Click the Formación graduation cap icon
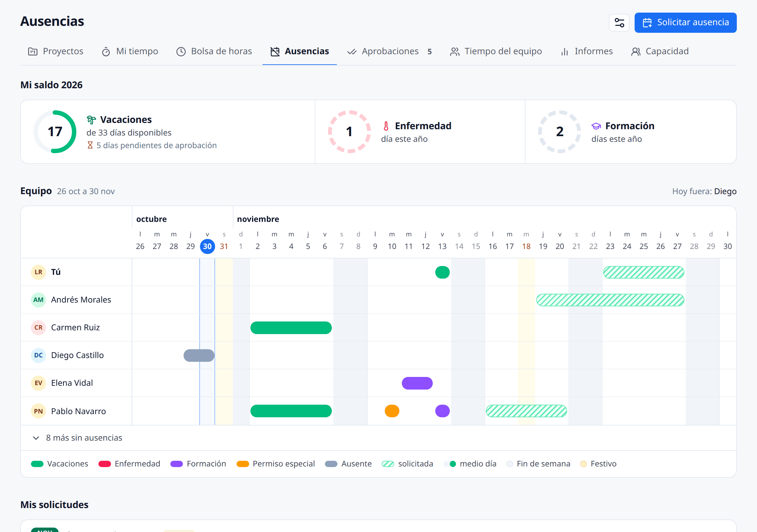This screenshot has width=757, height=532. coord(596,126)
